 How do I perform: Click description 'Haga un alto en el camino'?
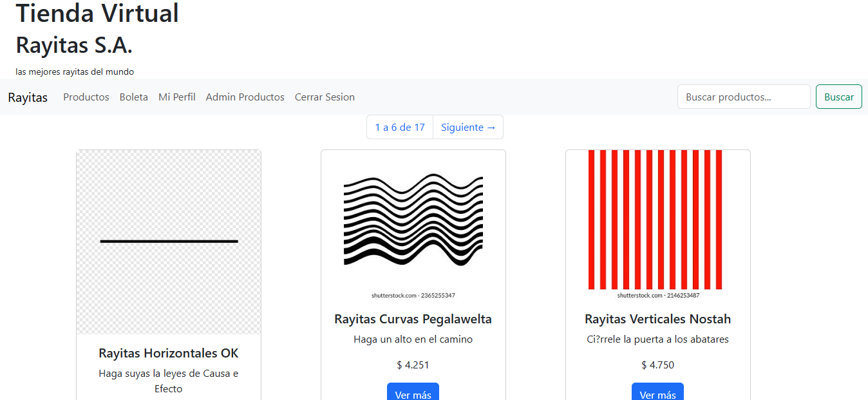point(413,339)
